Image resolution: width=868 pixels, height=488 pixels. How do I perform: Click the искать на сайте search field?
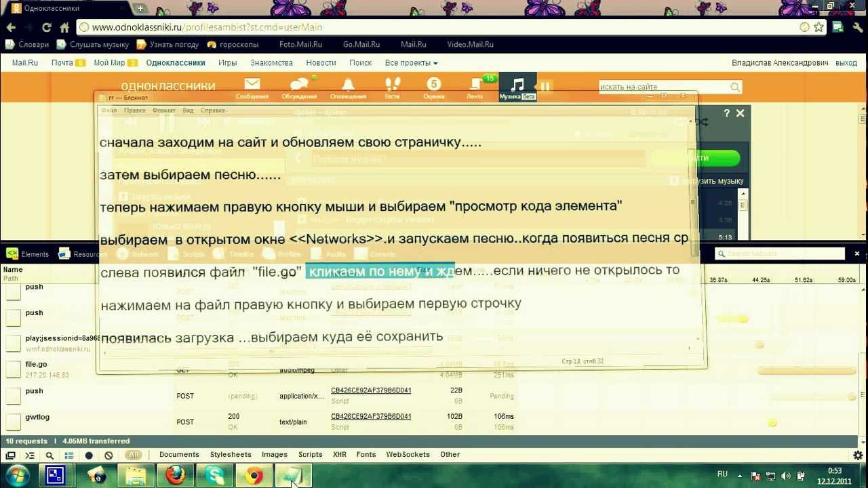pos(663,87)
